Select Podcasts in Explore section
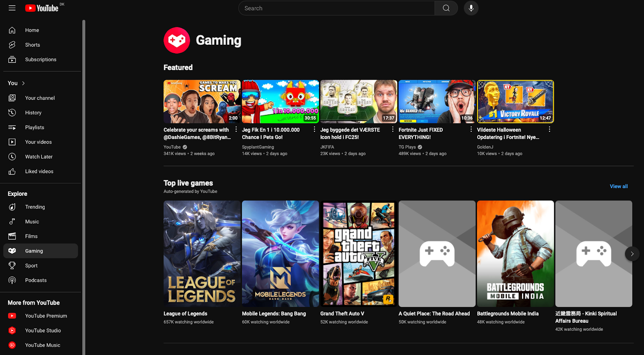Image resolution: width=644 pixels, height=355 pixels. tap(40, 280)
